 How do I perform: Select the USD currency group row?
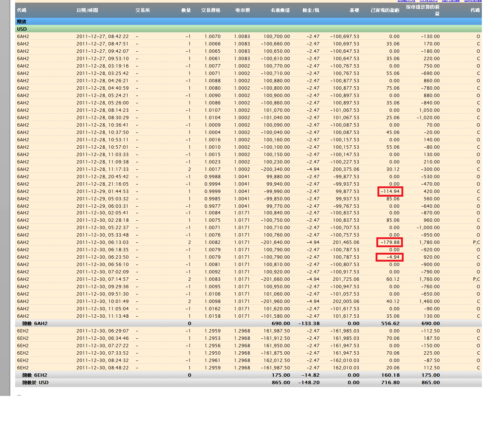(x=248, y=29)
